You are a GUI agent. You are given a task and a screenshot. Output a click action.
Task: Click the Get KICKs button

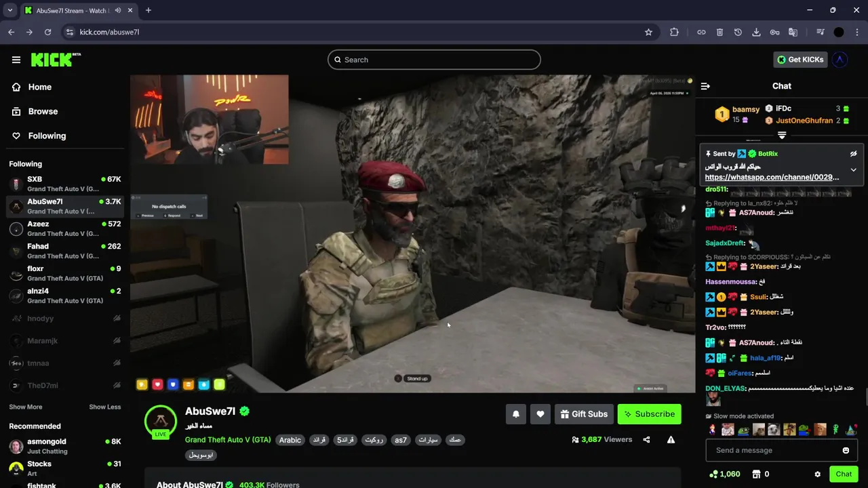click(800, 60)
